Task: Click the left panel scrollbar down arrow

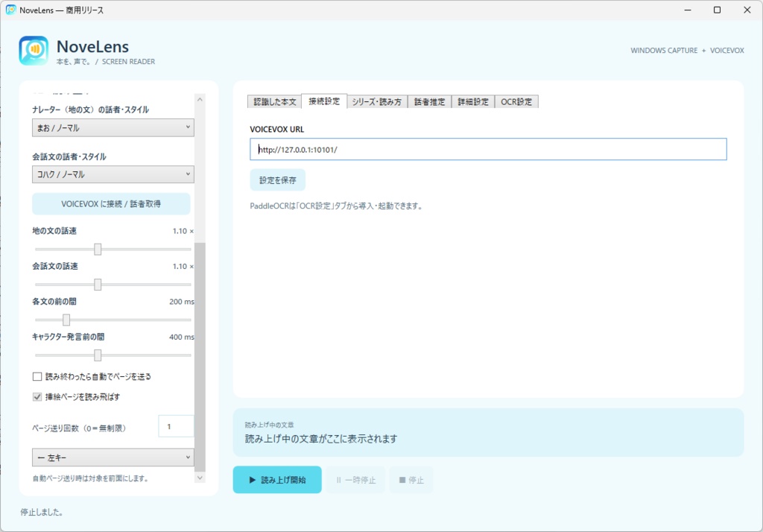Action: pyautogui.click(x=200, y=478)
